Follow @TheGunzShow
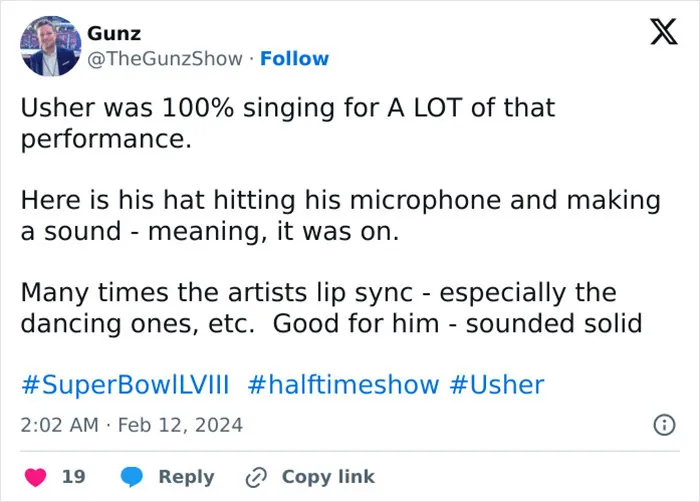700x502 pixels. [294, 59]
